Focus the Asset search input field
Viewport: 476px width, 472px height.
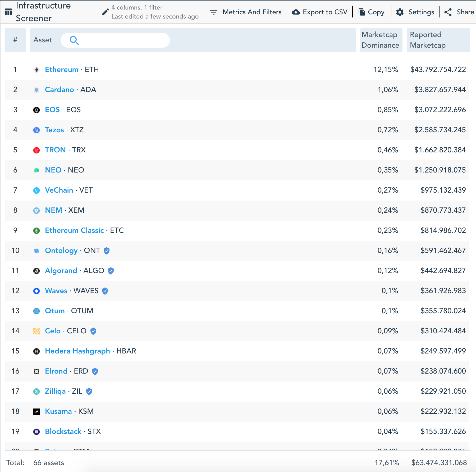tap(115, 40)
